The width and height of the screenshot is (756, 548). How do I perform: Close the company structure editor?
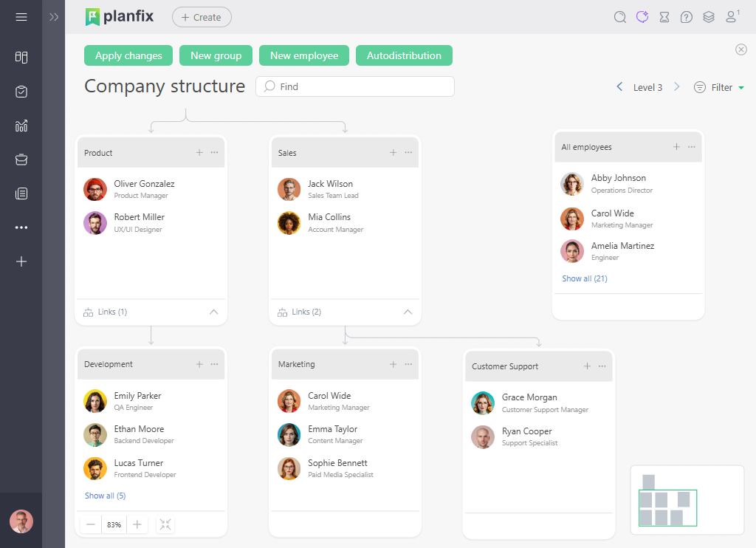tap(741, 49)
